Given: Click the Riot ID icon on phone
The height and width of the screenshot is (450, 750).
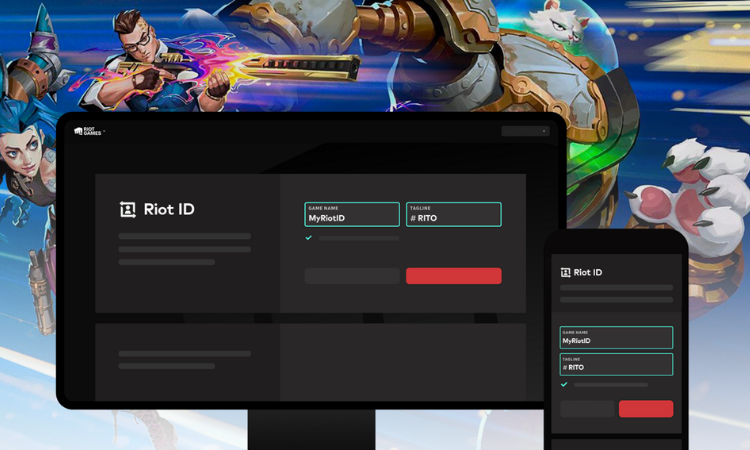Looking at the screenshot, I should [565, 273].
